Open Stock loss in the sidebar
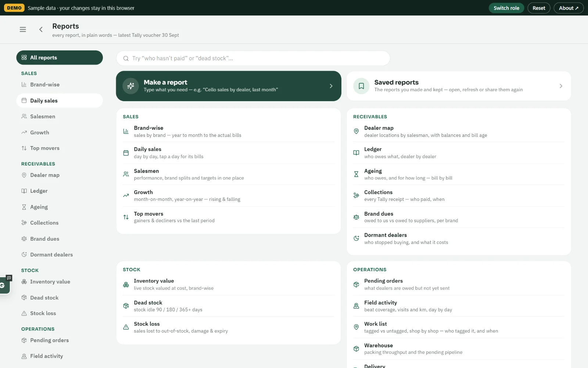The image size is (588, 368). coord(60,314)
